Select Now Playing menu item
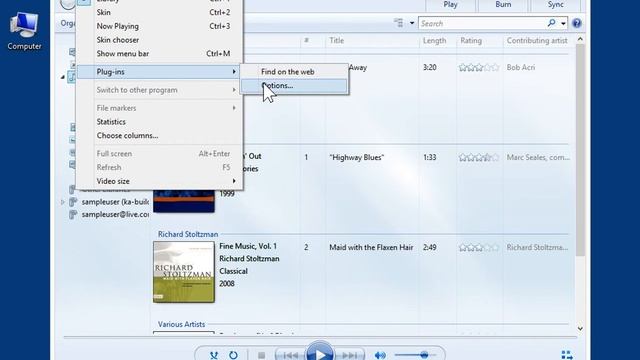Viewport: 640px width, 360px height. pyautogui.click(x=160, y=26)
